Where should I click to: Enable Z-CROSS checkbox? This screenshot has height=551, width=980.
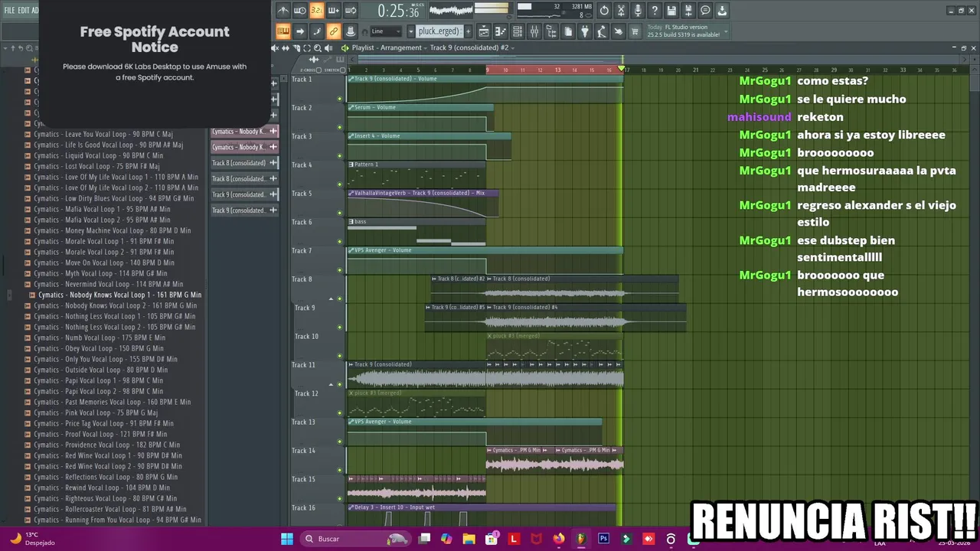[319, 70]
